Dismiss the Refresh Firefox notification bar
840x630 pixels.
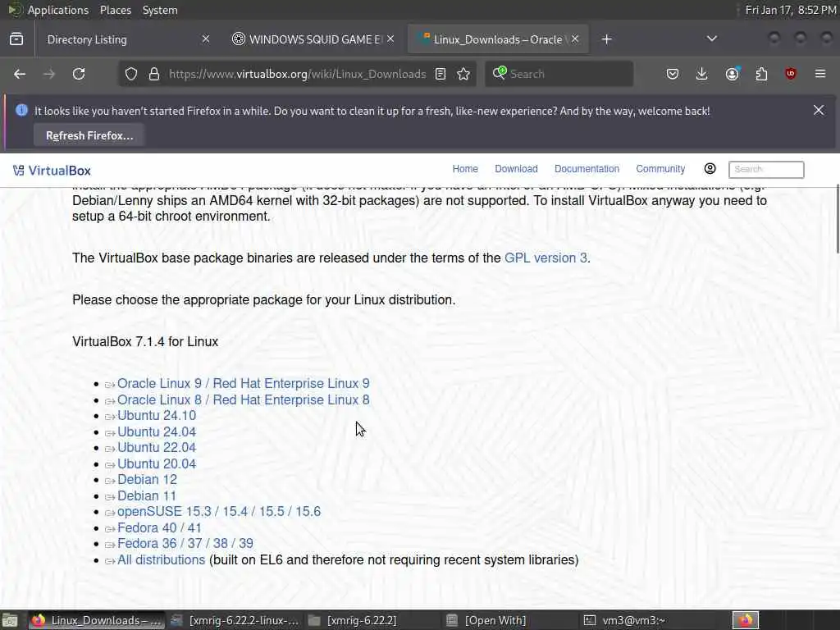click(x=819, y=110)
